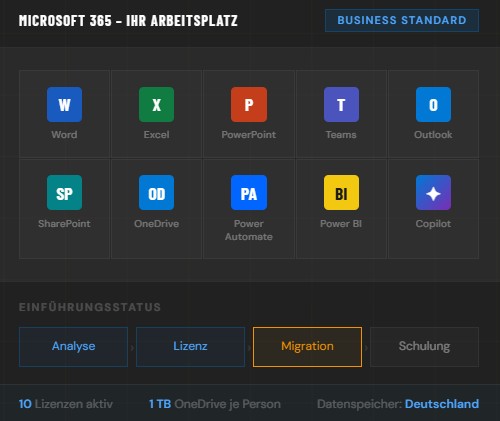Launch the Copilot sparkle icon
The width and height of the screenshot is (500, 421).
click(x=433, y=193)
